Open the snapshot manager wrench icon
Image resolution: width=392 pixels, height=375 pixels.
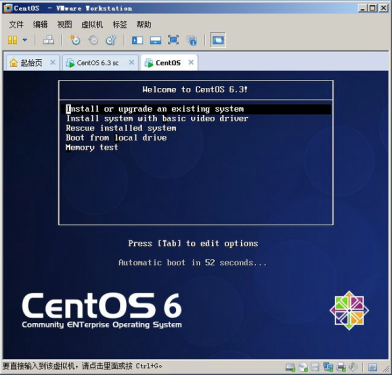pyautogui.click(x=111, y=40)
